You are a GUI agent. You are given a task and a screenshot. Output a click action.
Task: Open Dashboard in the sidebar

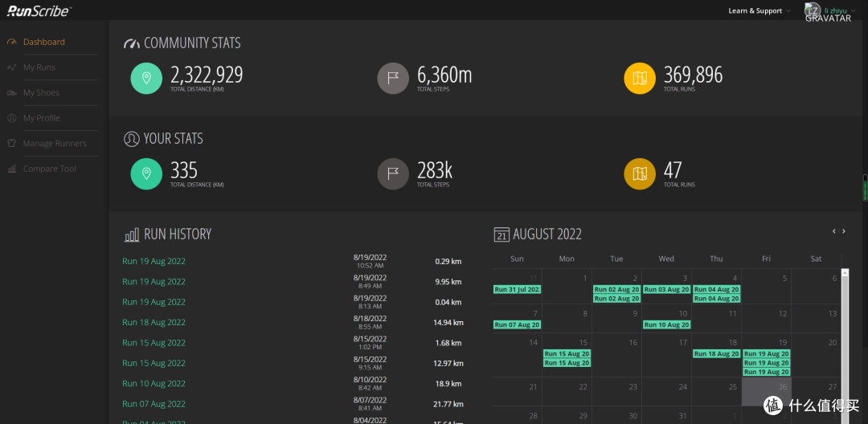[x=43, y=42]
